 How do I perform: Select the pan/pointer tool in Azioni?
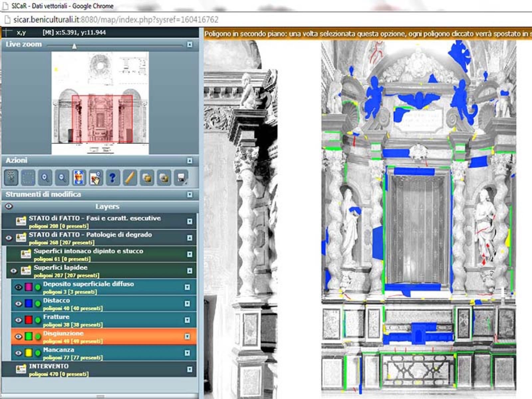(x=11, y=178)
